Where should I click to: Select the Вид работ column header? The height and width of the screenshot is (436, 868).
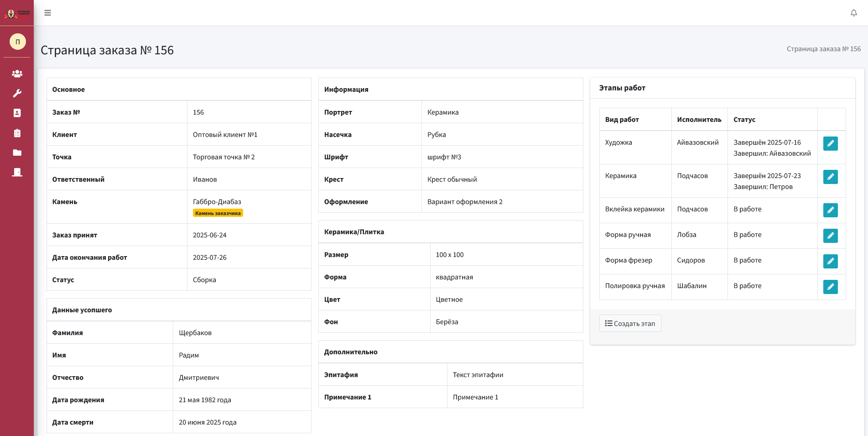point(622,119)
